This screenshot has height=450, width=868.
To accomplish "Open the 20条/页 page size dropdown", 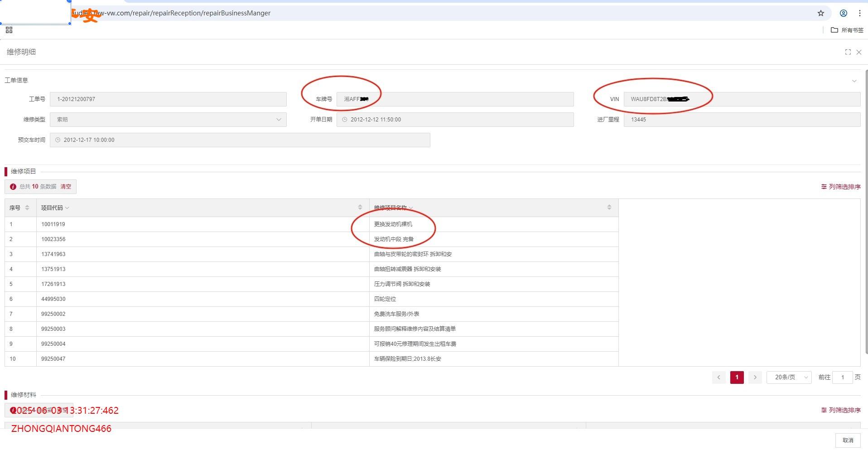I will [x=789, y=377].
